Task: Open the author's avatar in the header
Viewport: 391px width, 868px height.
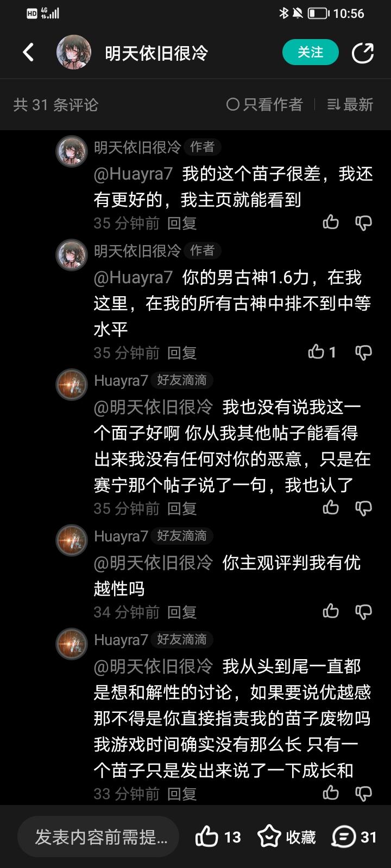Action: click(74, 53)
